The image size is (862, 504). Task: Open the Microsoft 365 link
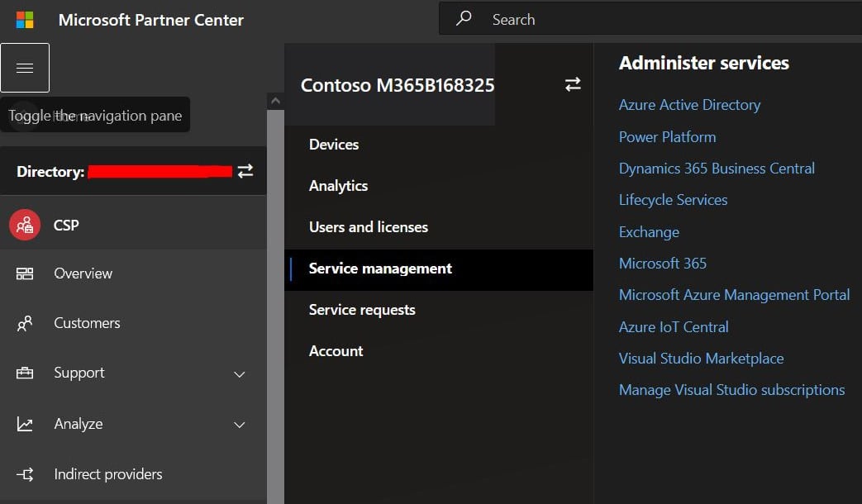point(663,264)
